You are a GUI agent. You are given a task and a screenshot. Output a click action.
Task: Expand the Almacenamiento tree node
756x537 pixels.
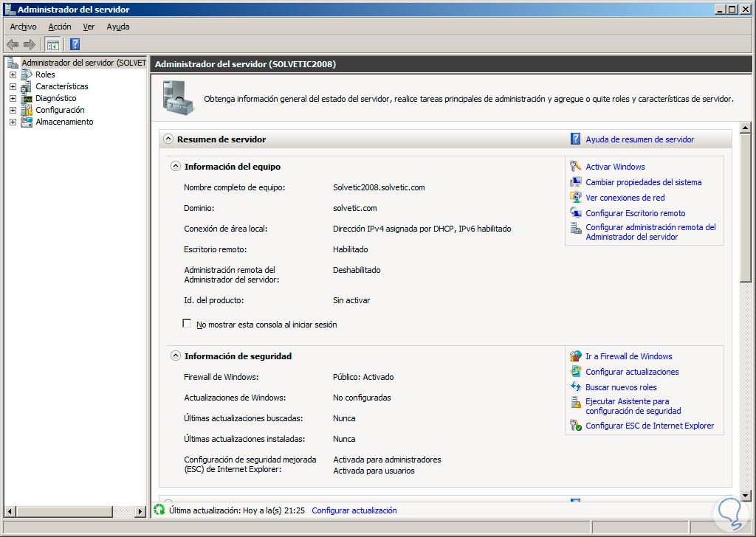[13, 122]
